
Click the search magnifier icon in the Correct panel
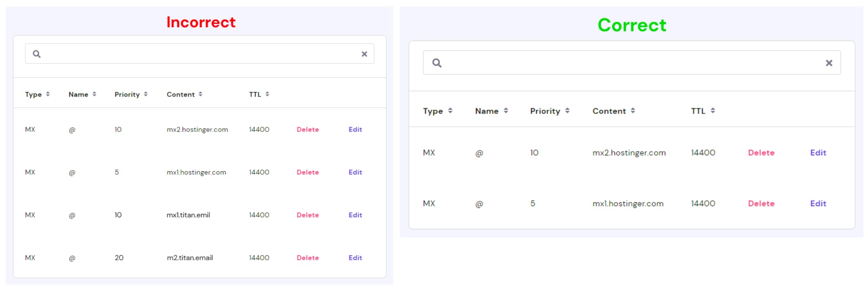(437, 63)
